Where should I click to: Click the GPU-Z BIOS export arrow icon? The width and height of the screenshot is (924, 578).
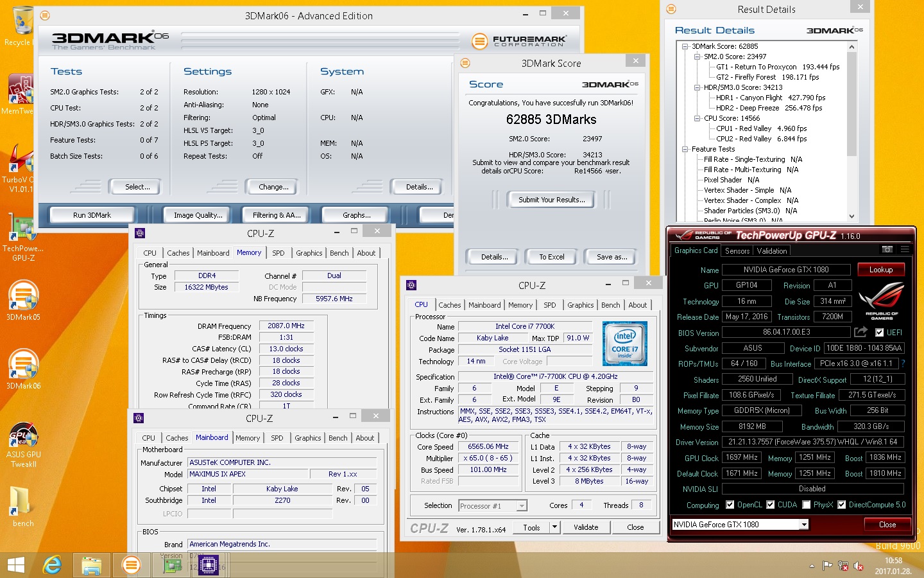tap(860, 332)
